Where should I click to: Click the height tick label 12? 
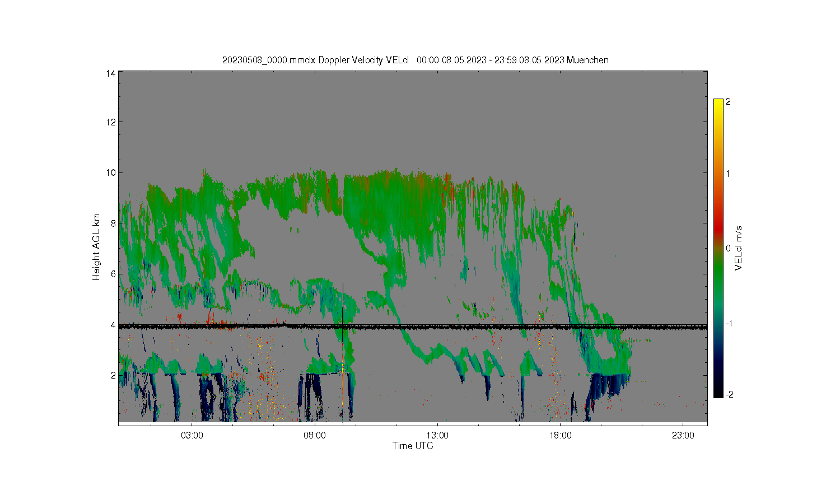[x=111, y=122]
